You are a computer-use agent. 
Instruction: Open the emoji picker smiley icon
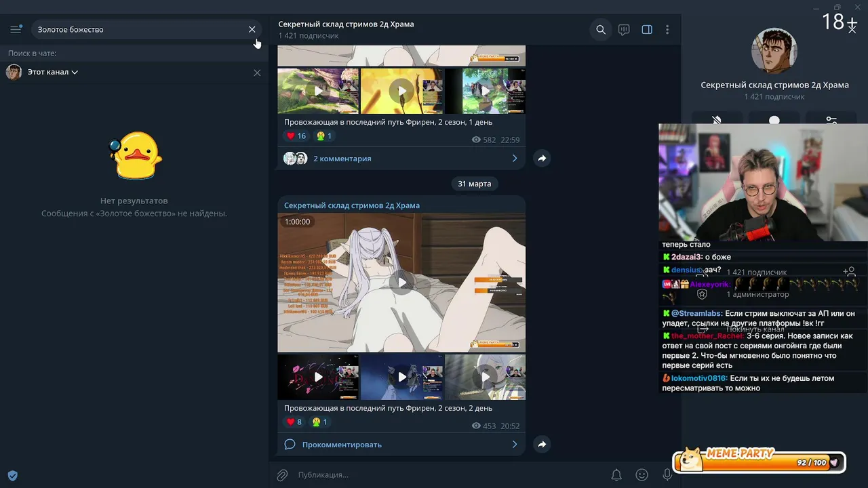click(x=642, y=475)
